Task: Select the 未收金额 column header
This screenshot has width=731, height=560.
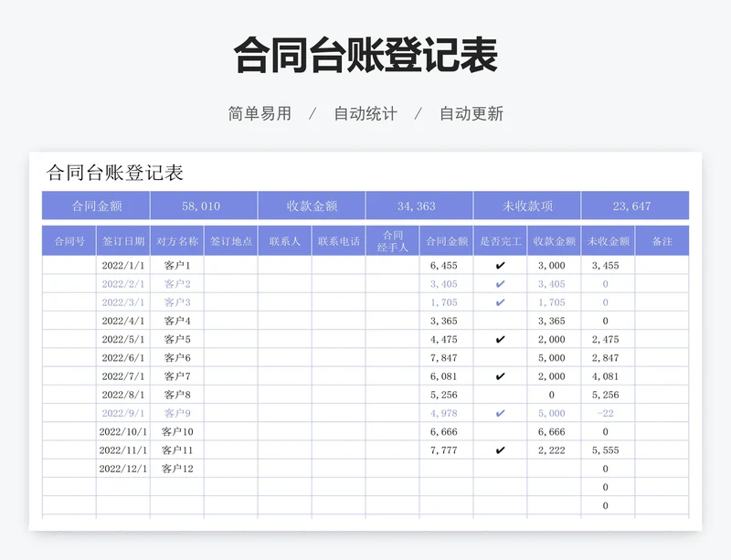Action: click(x=608, y=241)
